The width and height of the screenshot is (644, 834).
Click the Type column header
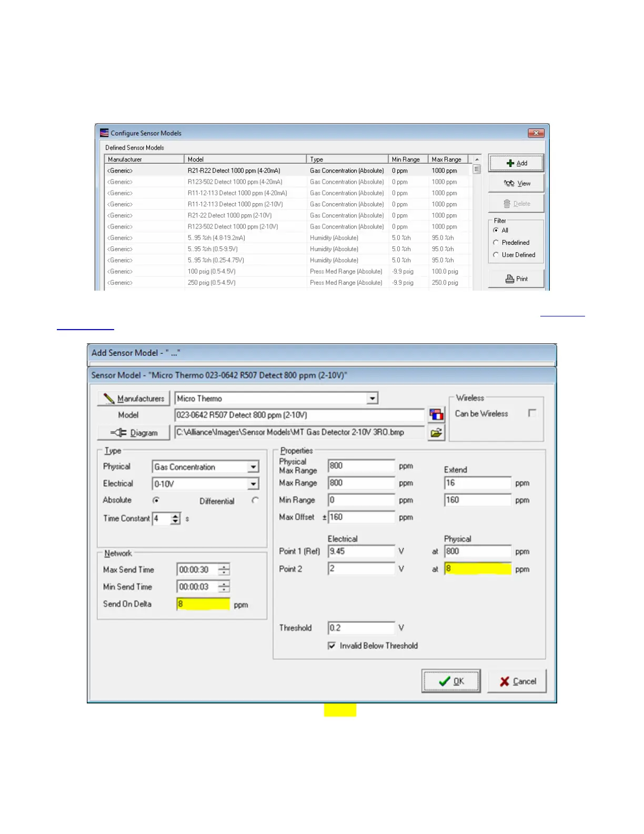pyautogui.click(x=347, y=160)
